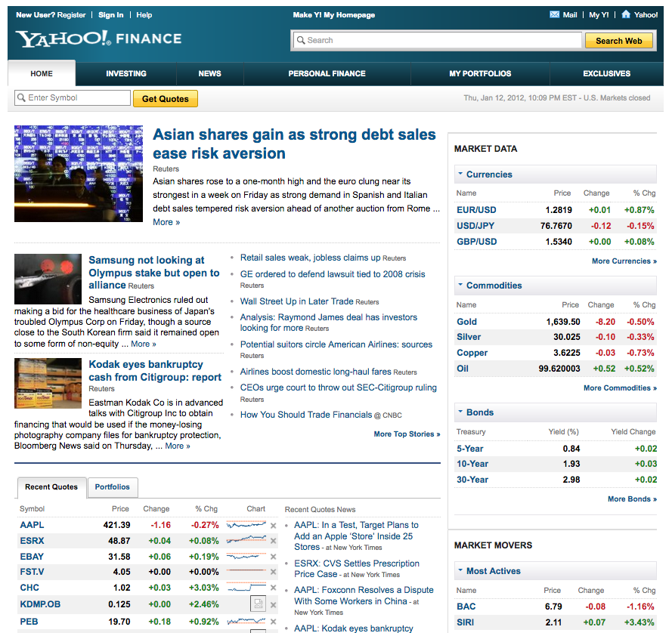Viewport: 672px width, 633px height.
Task: Open the ESRX mini chart
Action: [246, 539]
